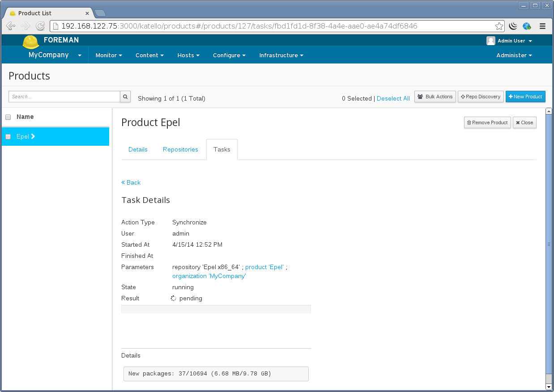Click the 'Finished At' label
The height and width of the screenshot is (392, 554).
pos(137,256)
